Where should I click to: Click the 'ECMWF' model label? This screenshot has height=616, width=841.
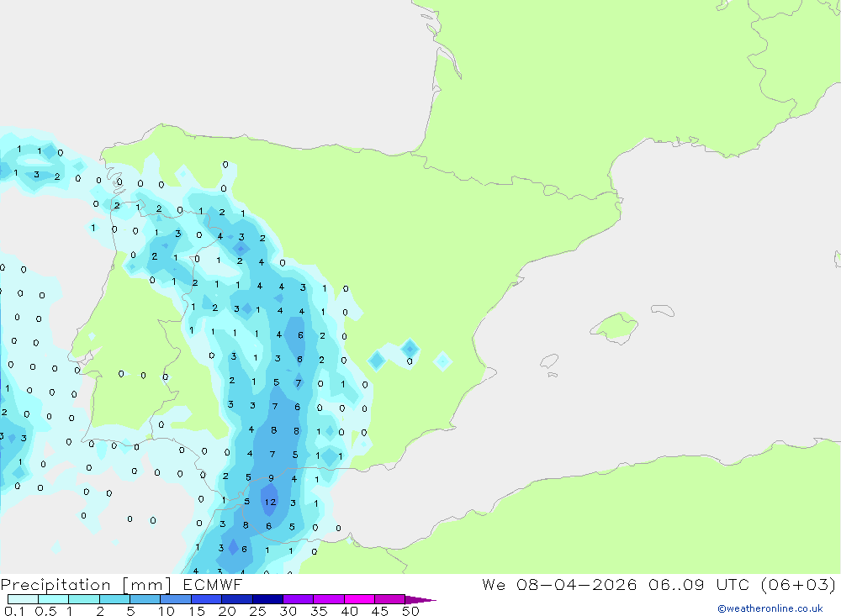(213, 584)
